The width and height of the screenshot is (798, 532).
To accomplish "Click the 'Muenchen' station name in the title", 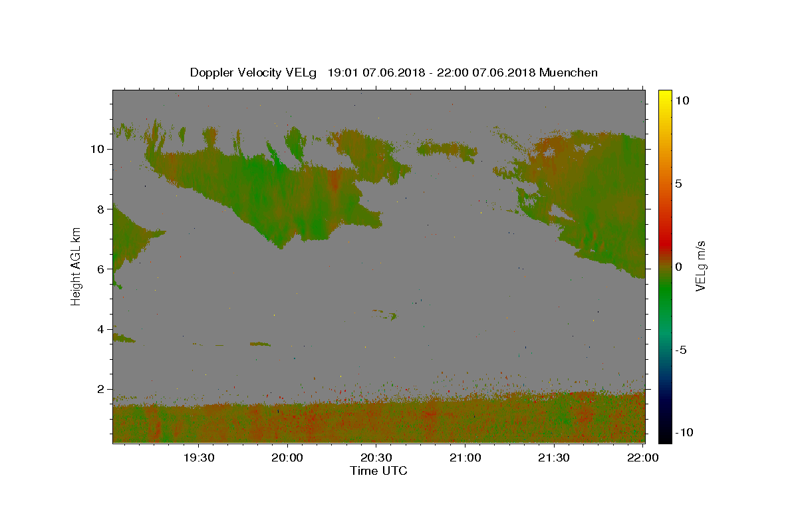I will 569,72.
